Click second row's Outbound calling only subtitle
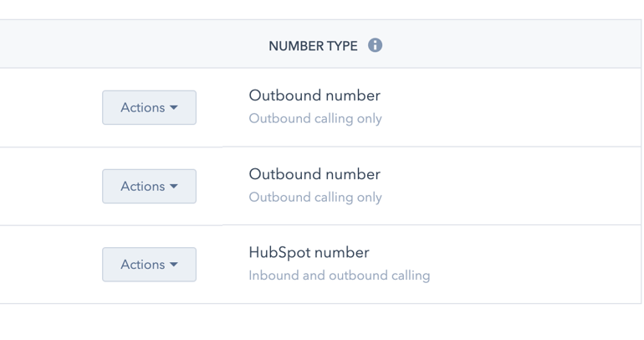The width and height of the screenshot is (644, 340). tap(315, 197)
